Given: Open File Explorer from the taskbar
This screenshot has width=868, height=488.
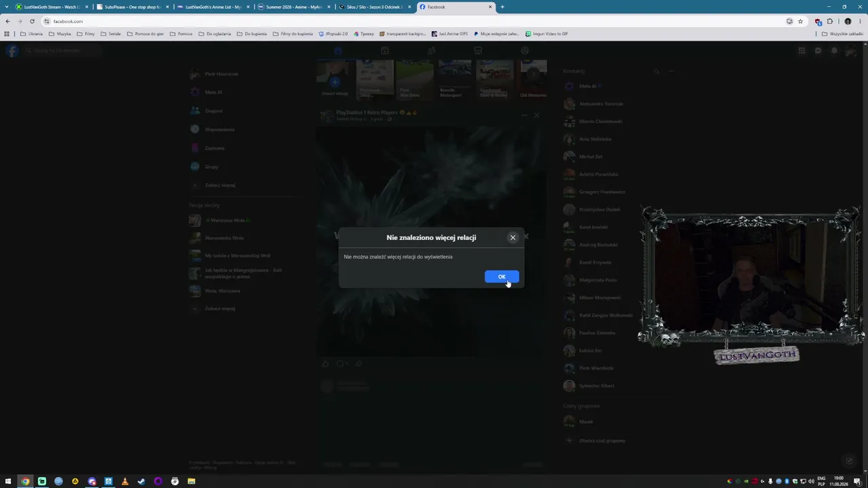Looking at the screenshot, I should [x=191, y=481].
